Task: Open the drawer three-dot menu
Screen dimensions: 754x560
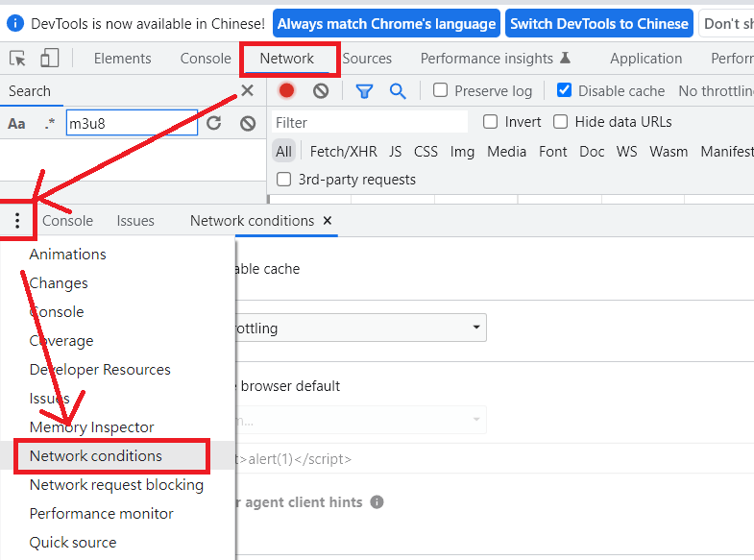Action: [x=17, y=221]
